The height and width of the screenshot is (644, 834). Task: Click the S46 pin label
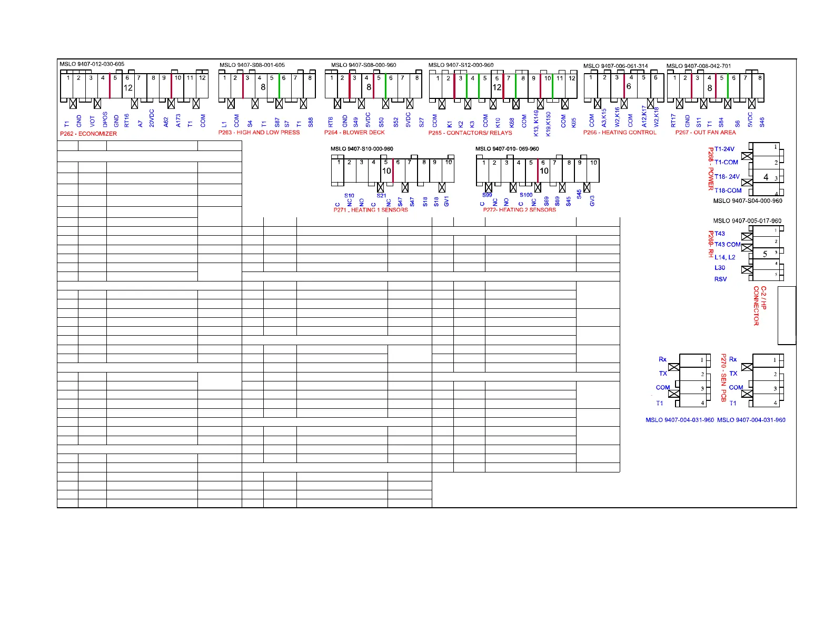762,122
